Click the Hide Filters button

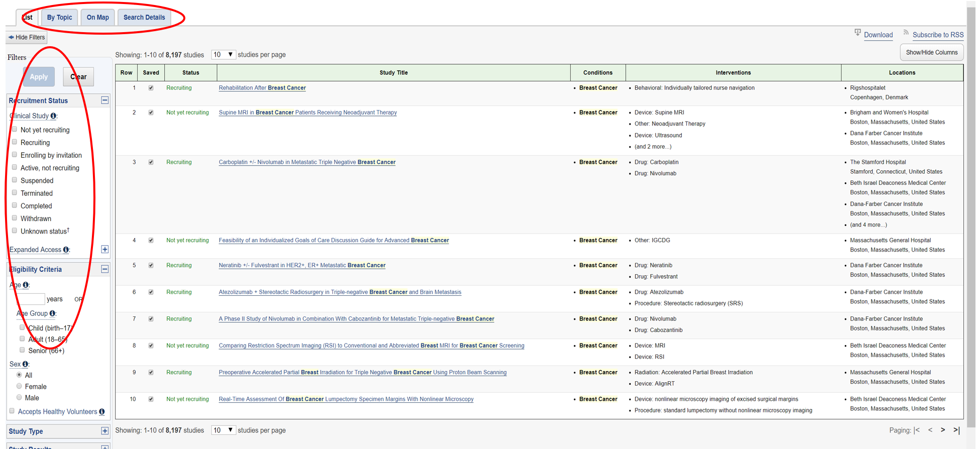click(x=27, y=37)
